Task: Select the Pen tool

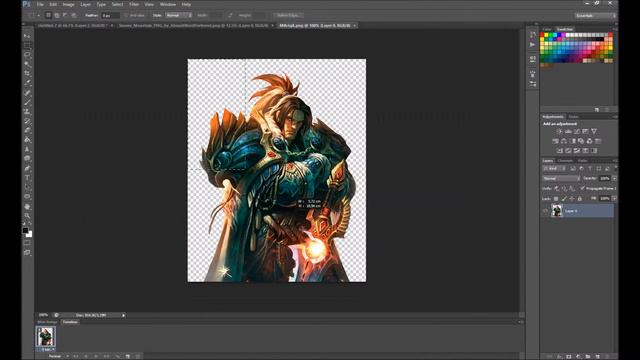Action: (x=27, y=168)
